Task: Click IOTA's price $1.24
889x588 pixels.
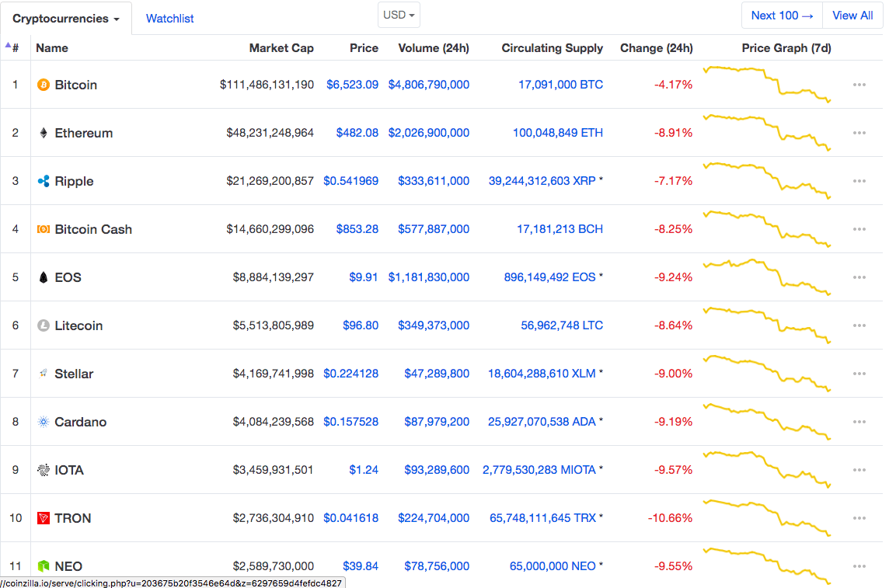Action: pos(364,470)
